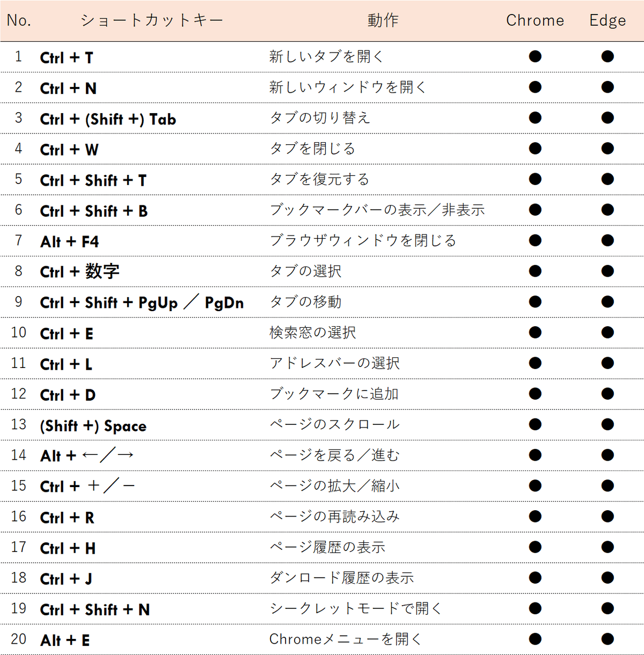Screen dimensions: 644x655
Task: Click the Chrome dot for Ctrl + H row
Action: [x=535, y=547]
